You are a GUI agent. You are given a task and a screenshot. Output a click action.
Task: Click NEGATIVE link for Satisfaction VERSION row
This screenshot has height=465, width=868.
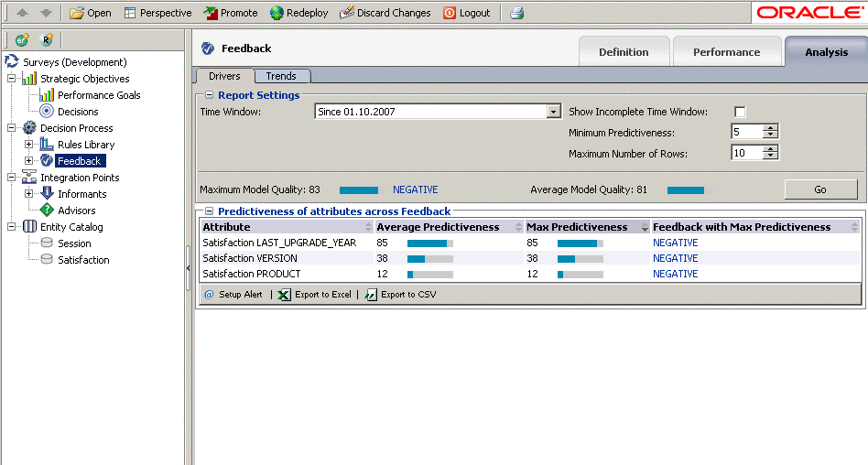675,258
